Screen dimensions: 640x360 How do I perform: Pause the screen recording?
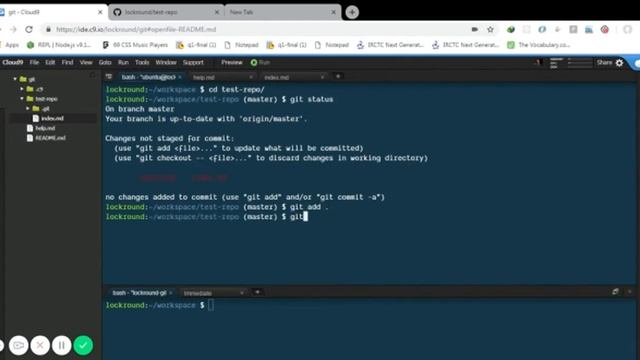point(62,345)
